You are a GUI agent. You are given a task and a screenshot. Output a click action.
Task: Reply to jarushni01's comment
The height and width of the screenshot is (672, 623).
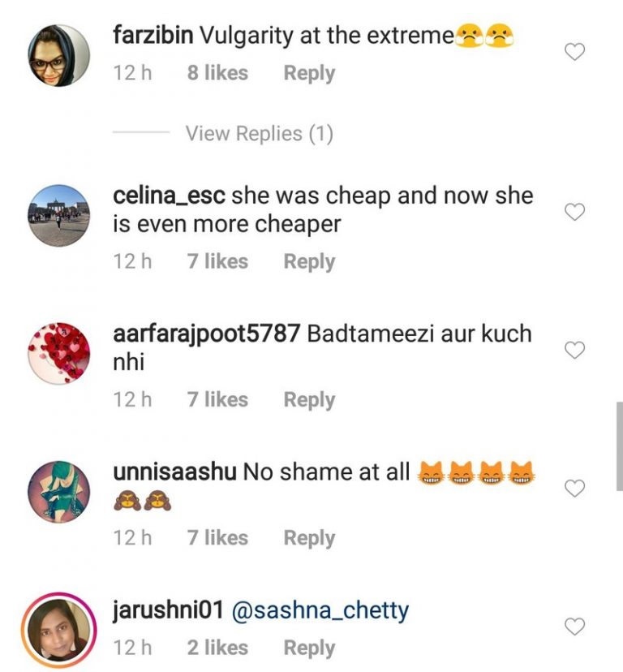coord(309,648)
